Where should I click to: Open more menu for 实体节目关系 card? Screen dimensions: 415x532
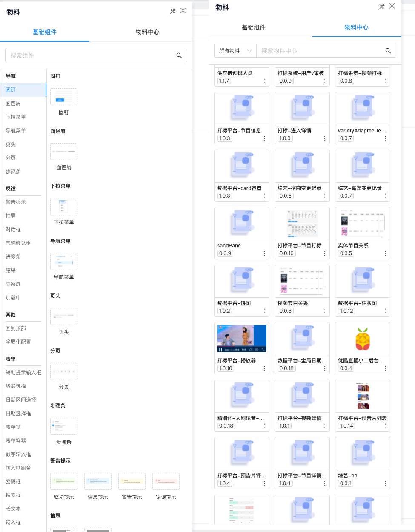click(385, 253)
